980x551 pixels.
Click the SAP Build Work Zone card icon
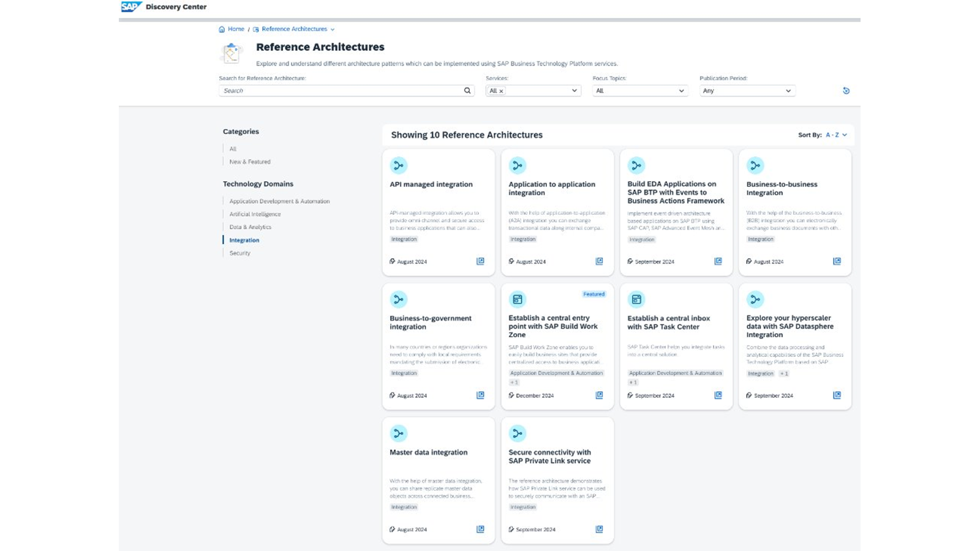click(x=518, y=299)
